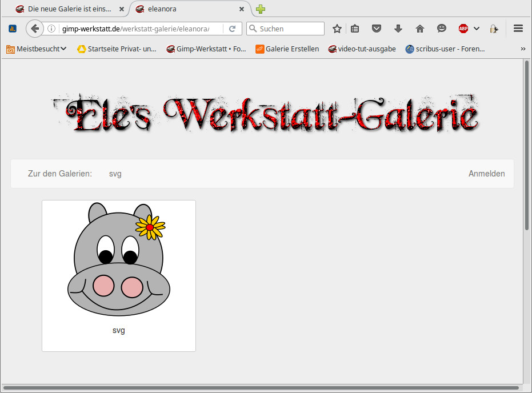Close the eleanora tab
Image resolution: width=532 pixels, height=393 pixels.
click(242, 9)
